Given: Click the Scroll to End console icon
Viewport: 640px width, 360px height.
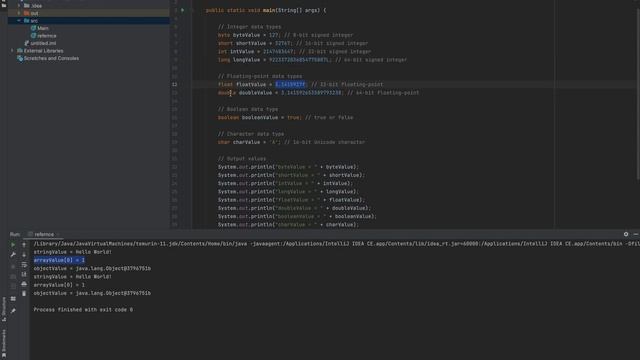Looking at the screenshot, I should [24, 274].
